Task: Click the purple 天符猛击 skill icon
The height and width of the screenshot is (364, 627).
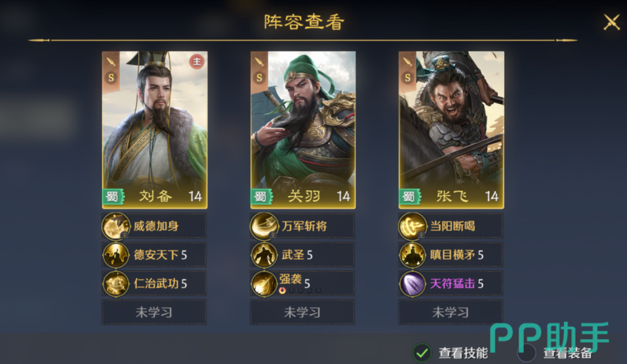Action: [x=413, y=284]
